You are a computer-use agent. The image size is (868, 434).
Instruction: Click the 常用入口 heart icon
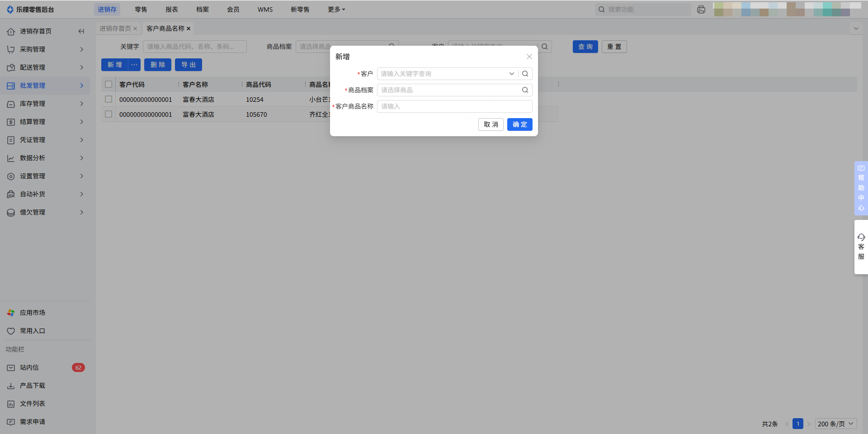tap(11, 331)
